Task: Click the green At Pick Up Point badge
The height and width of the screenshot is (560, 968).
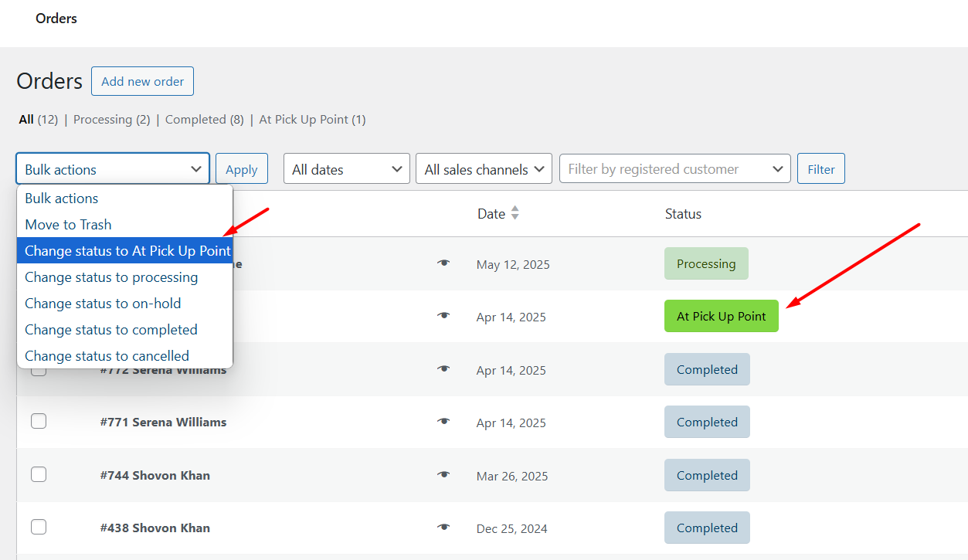Action: [x=722, y=316]
